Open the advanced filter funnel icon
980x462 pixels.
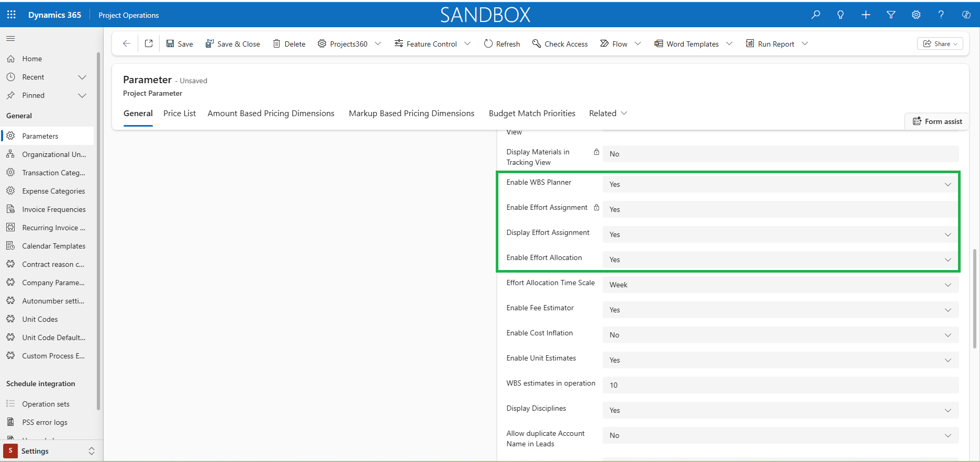(891, 15)
